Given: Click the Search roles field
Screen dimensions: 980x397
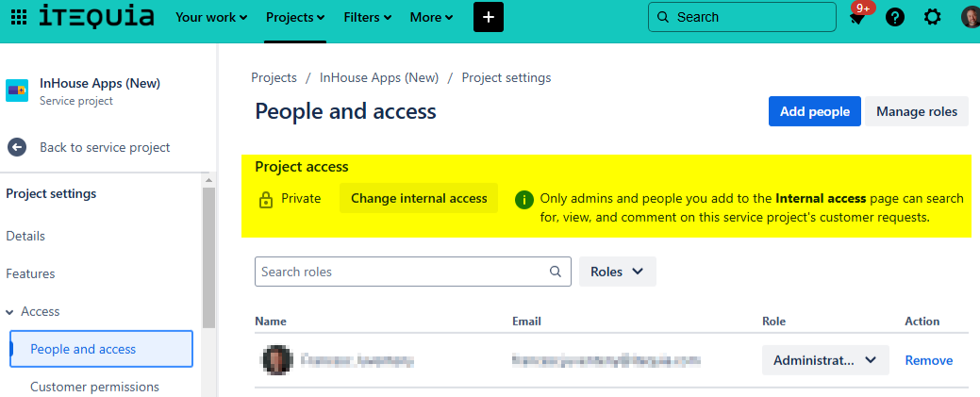Looking at the screenshot, I should (x=412, y=272).
